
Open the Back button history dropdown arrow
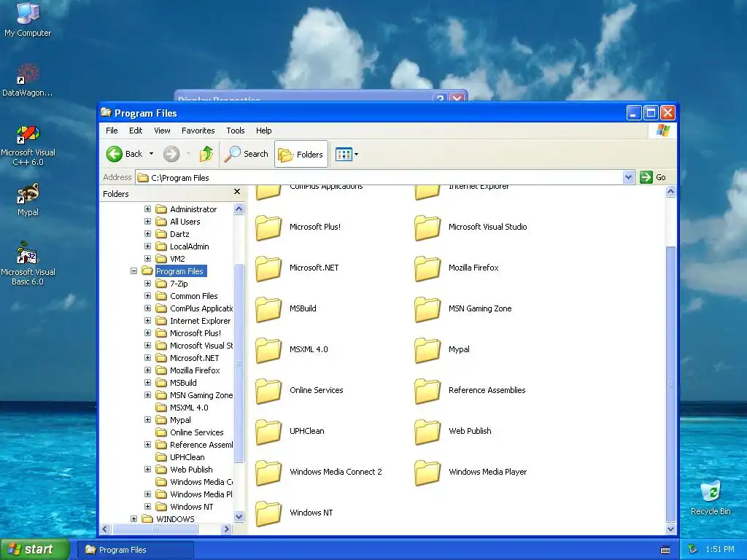(152, 154)
